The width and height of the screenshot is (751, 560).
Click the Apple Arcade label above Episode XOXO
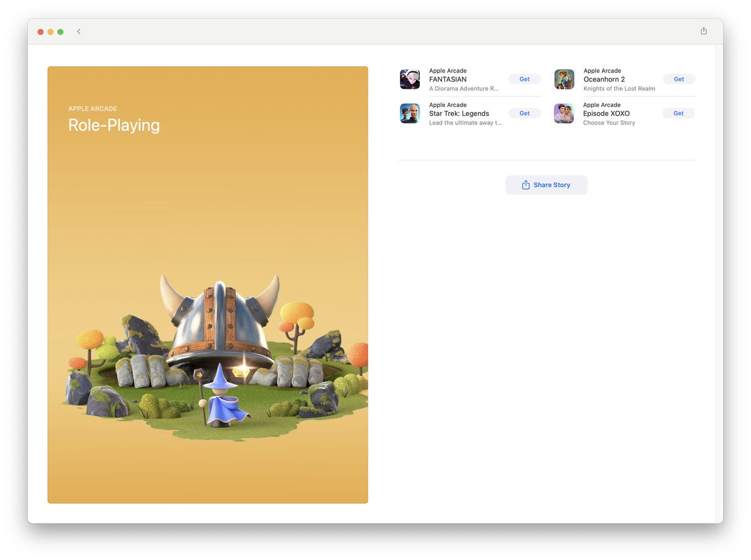point(601,104)
